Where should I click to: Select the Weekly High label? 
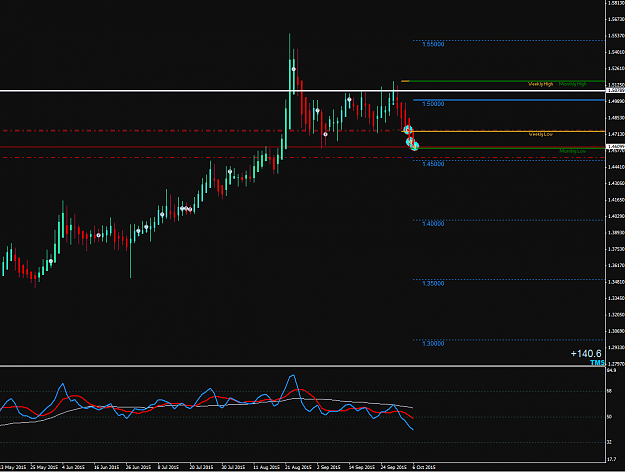coord(540,84)
